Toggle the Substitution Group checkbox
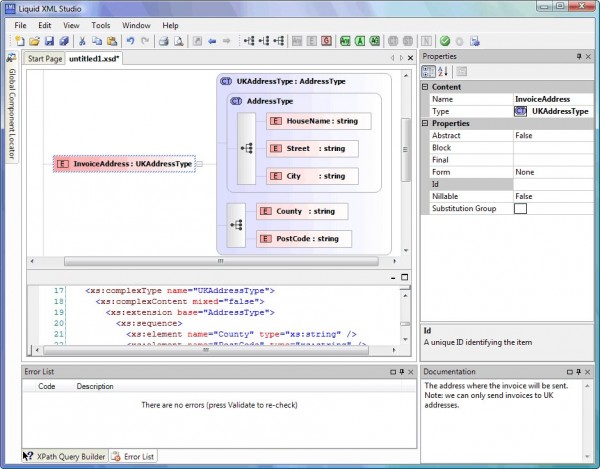Screen dimensions: 600x469 [x=520, y=208]
